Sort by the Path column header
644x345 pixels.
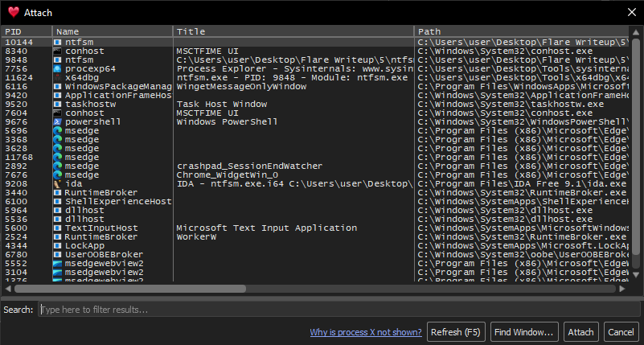tap(522, 31)
